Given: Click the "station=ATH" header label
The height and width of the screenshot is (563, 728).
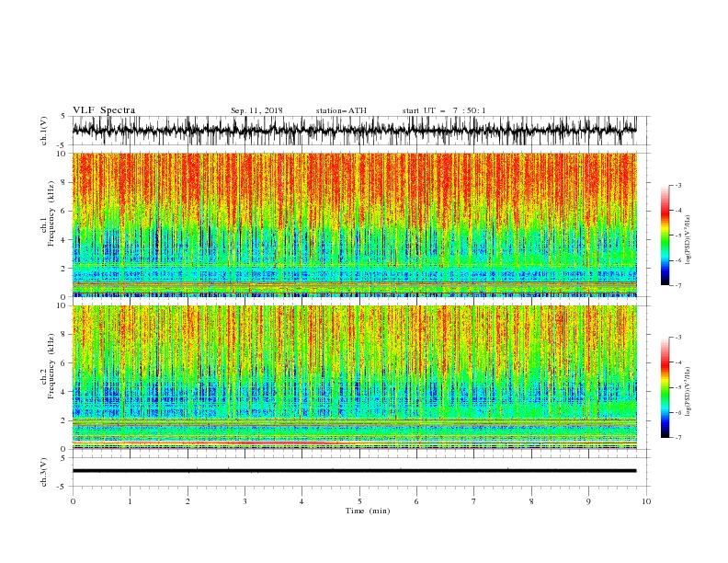Looking at the screenshot, I should (341, 110).
